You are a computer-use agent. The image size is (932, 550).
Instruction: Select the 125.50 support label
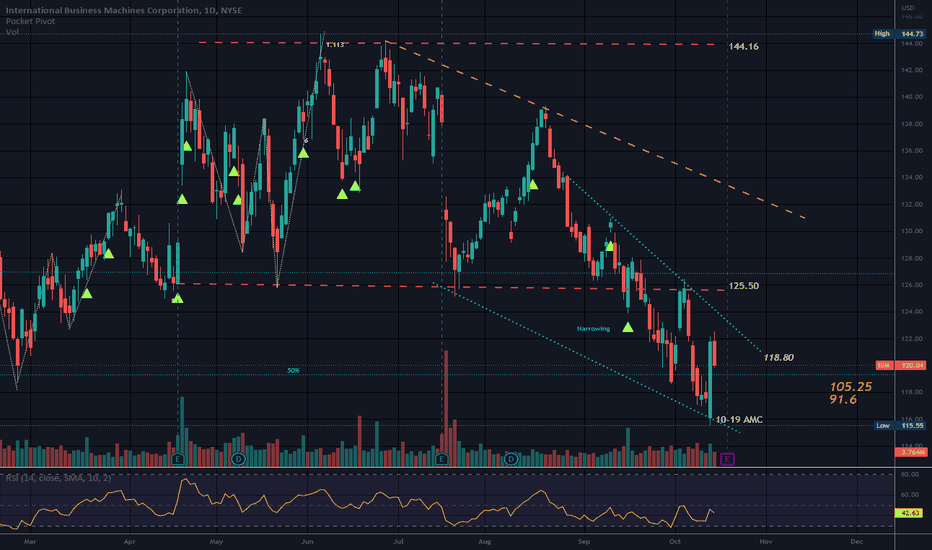(x=744, y=286)
